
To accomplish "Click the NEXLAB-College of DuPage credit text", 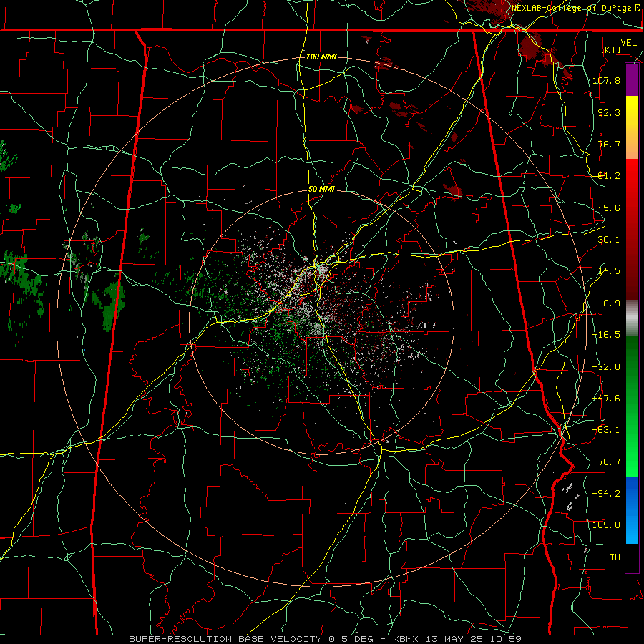I will pyautogui.click(x=576, y=8).
